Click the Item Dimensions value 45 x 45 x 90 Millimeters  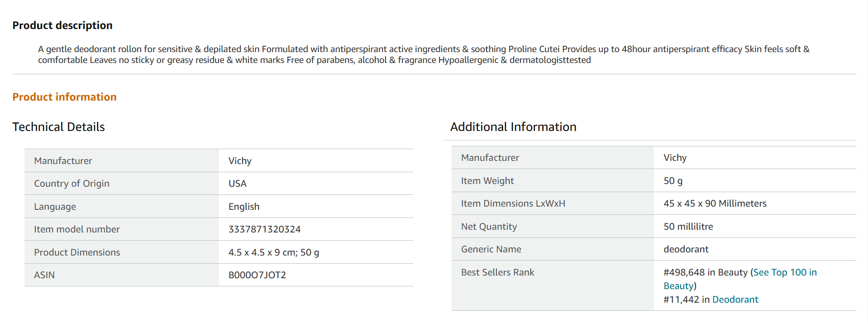point(715,203)
